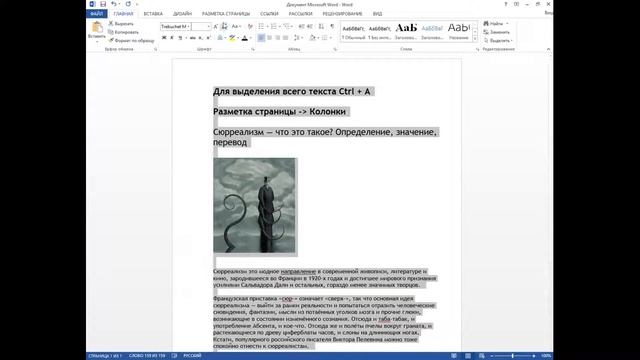Apply yellow text highlight color
Screen dimensions: 640x360
(x=232, y=38)
